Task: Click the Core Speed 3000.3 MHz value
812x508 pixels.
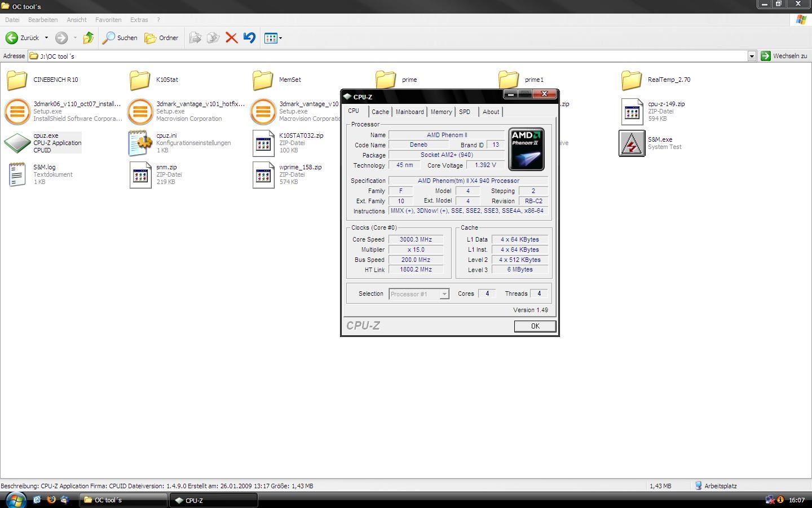Action: [416, 239]
